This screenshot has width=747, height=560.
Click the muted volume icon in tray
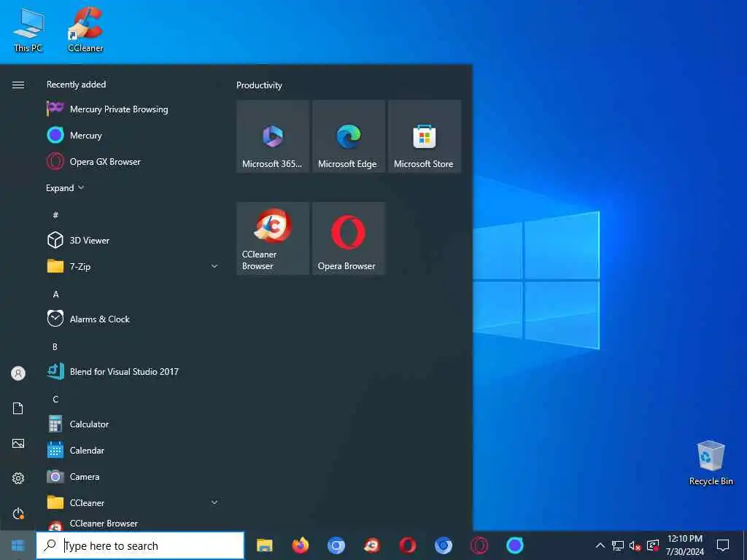click(x=635, y=545)
